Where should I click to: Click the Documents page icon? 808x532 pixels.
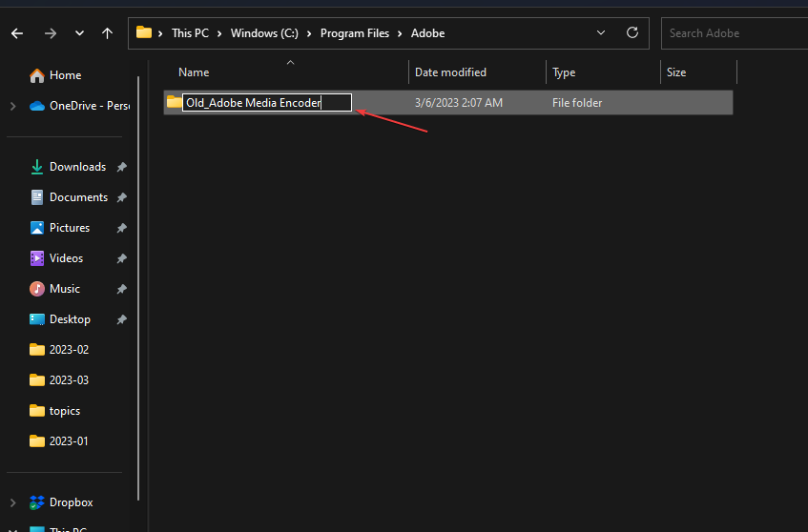37,197
